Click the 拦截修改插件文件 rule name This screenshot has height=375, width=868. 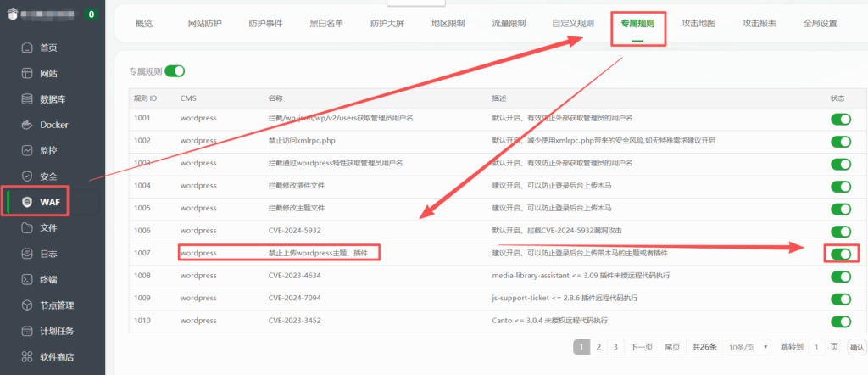(296, 186)
